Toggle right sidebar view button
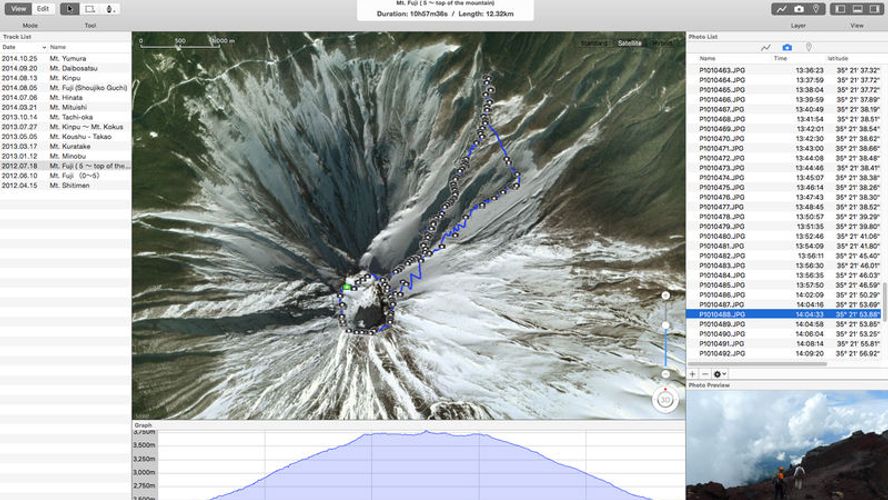Viewport: 888px width, 500px height. tap(874, 9)
